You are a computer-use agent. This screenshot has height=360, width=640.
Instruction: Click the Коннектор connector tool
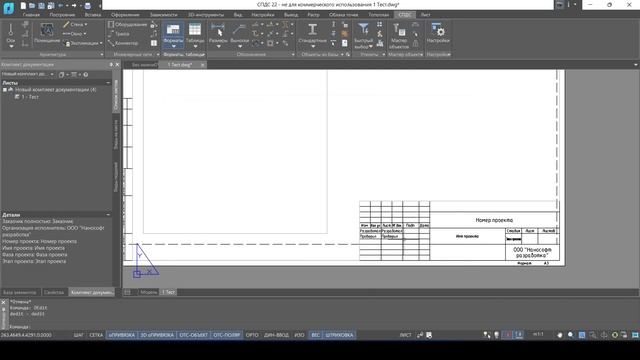pos(123,43)
